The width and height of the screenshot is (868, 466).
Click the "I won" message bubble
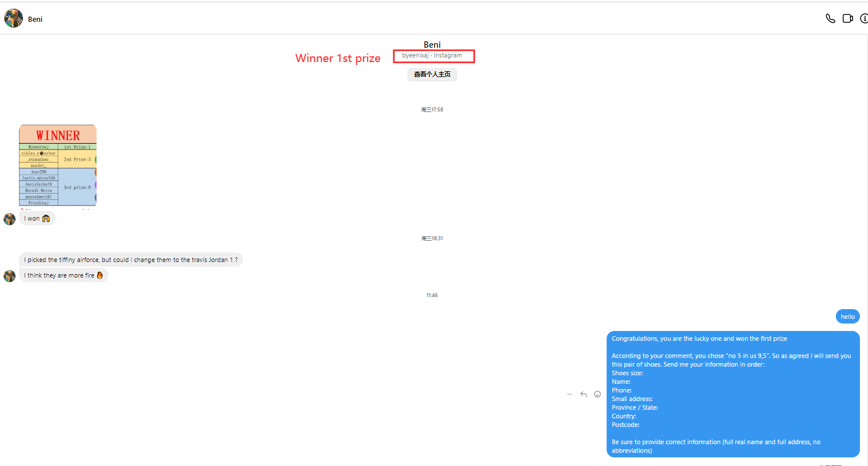click(x=37, y=218)
